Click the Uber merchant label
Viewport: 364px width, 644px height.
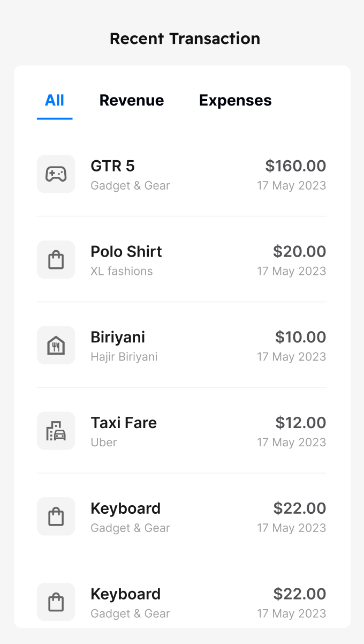coord(104,443)
